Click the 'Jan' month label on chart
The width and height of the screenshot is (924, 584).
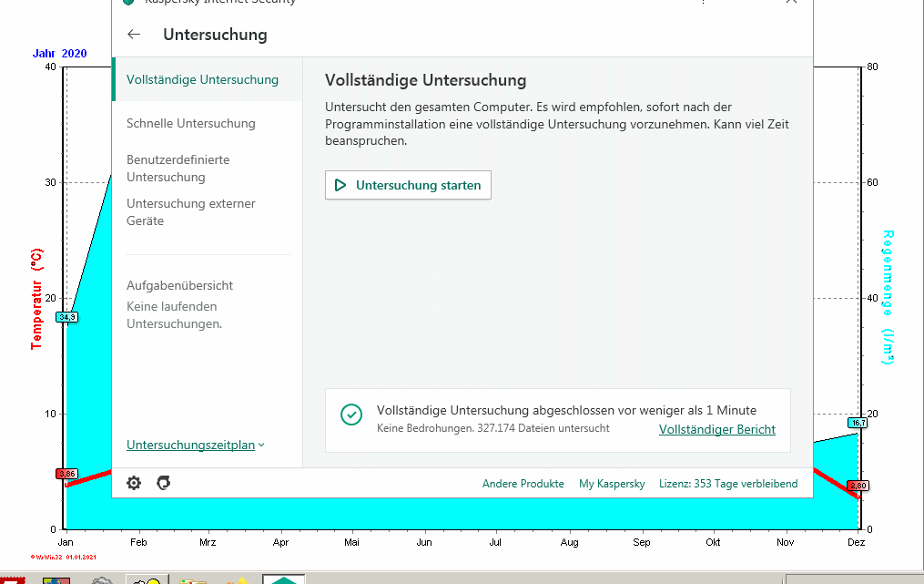pyautogui.click(x=66, y=542)
